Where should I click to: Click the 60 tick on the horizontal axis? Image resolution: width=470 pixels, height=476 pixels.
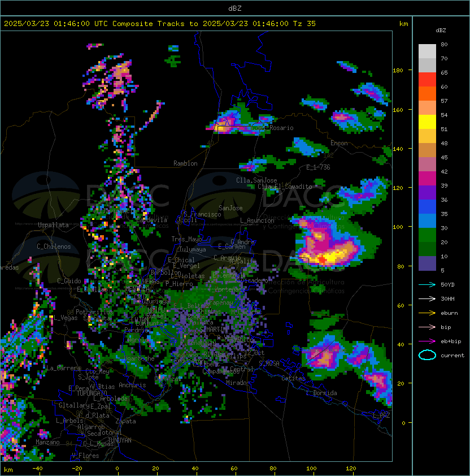coord(234,469)
